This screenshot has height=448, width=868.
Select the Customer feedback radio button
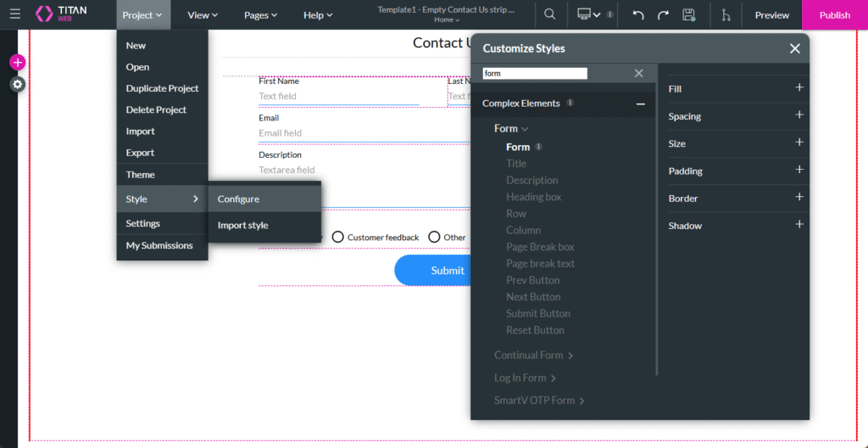pos(337,237)
